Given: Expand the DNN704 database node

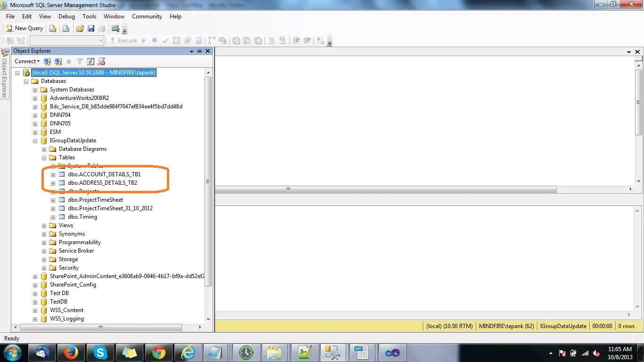Looking at the screenshot, I should click(35, 115).
